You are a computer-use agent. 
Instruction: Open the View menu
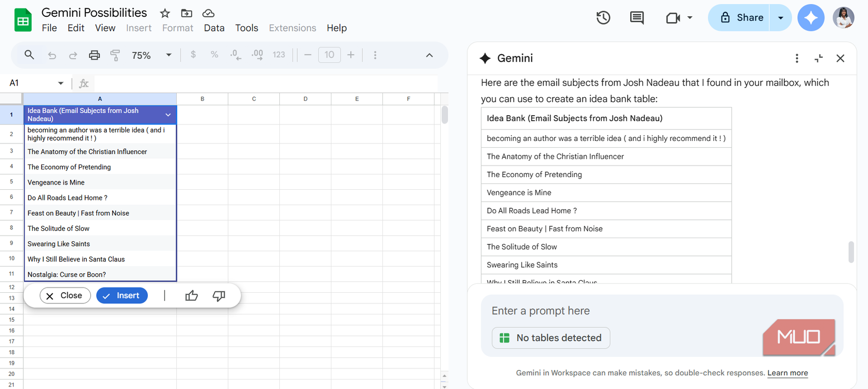tap(105, 28)
